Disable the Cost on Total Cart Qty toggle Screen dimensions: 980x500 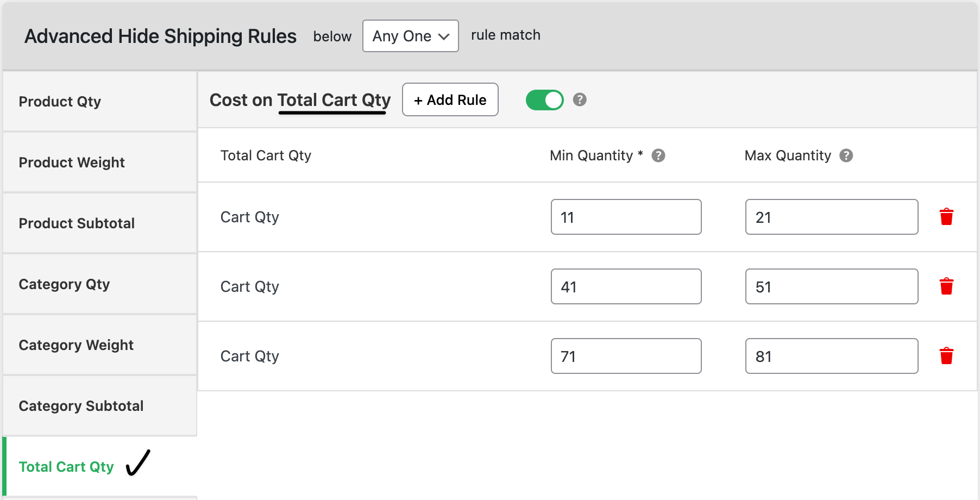pyautogui.click(x=544, y=99)
